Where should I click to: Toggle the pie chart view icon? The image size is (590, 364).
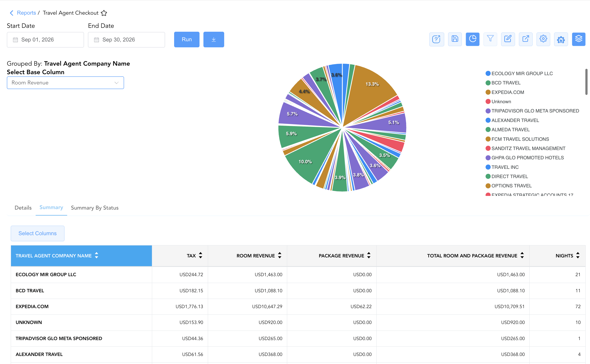click(x=473, y=39)
